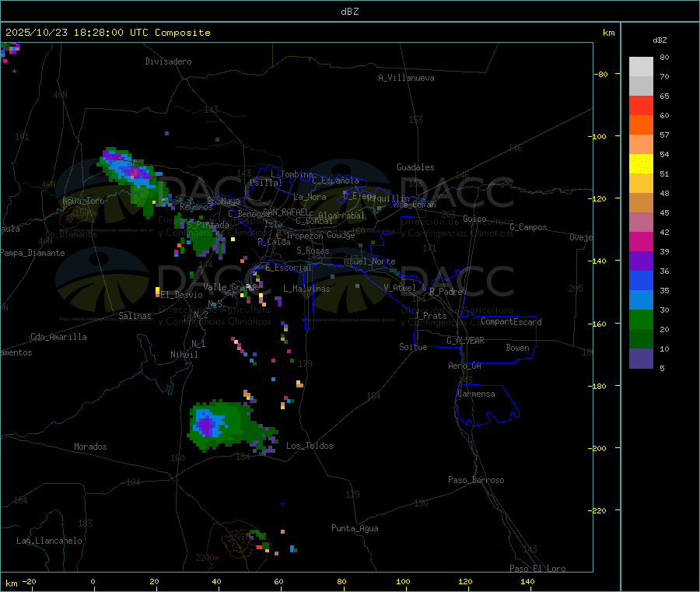
Task: Click the -80 tick on the right axis
Action: coord(600,74)
